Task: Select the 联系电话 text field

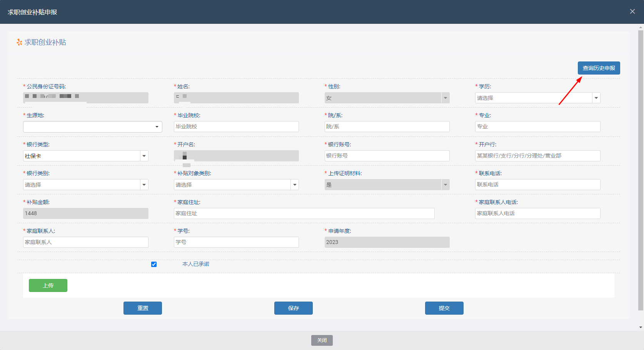Action: [x=537, y=185]
